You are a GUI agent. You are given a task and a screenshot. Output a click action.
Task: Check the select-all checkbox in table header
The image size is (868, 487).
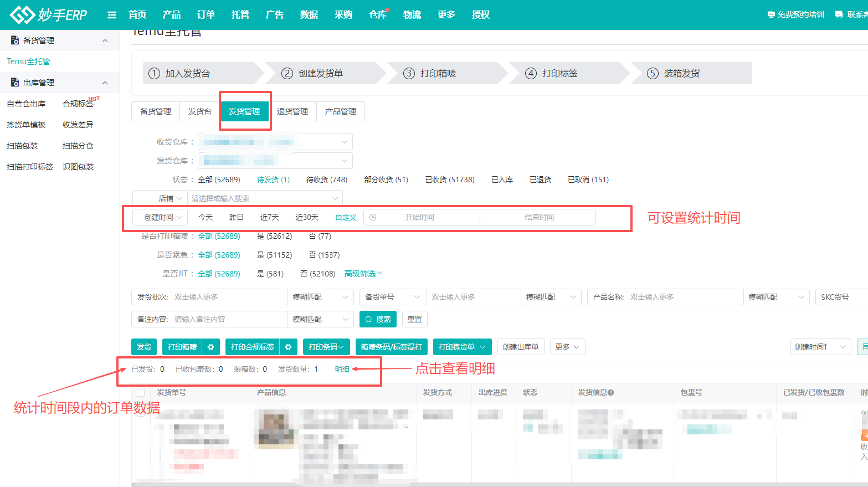[x=141, y=393]
